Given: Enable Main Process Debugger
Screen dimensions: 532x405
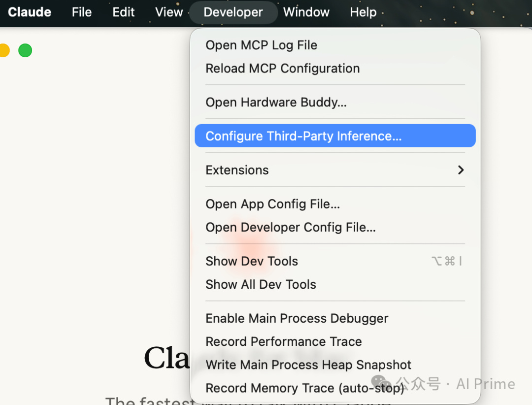Looking at the screenshot, I should (x=297, y=318).
